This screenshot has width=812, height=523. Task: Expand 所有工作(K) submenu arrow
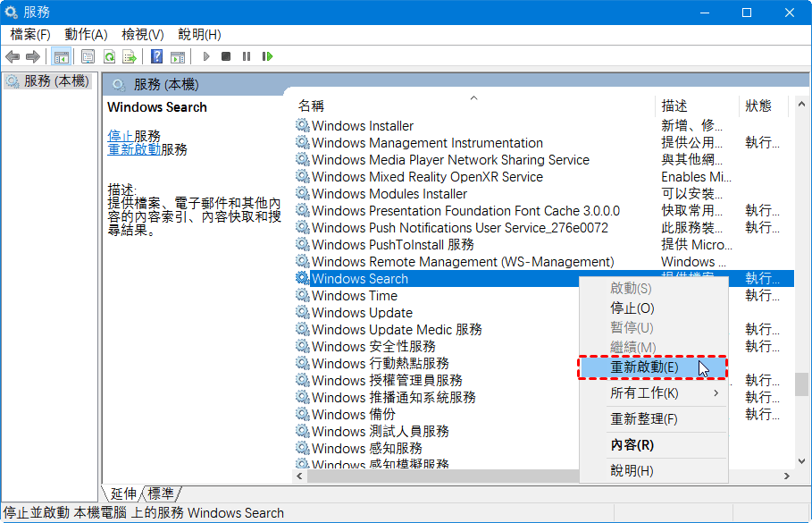click(x=716, y=393)
